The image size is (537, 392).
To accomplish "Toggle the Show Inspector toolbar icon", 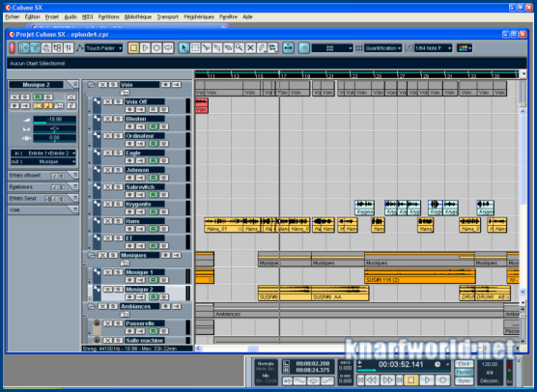I will pyautogui.click(x=24, y=48).
